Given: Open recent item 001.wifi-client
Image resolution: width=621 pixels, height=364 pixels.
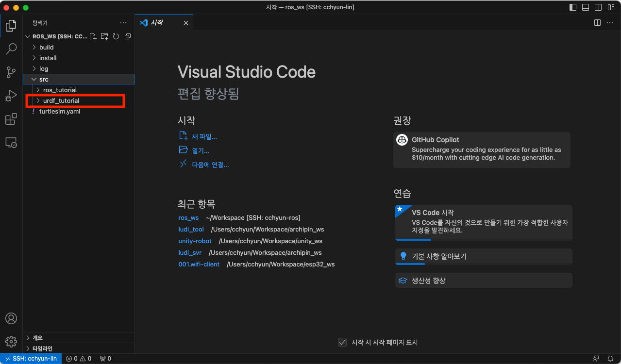Looking at the screenshot, I should [199, 264].
